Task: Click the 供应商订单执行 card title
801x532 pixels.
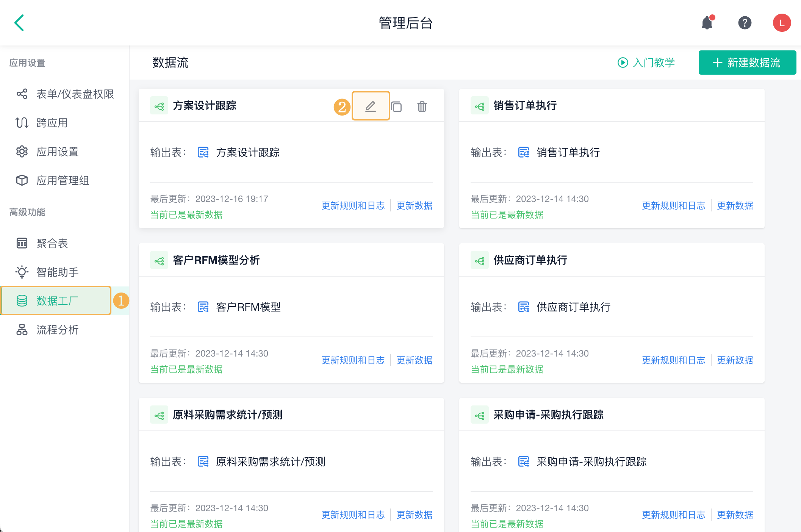Action: 530,260
